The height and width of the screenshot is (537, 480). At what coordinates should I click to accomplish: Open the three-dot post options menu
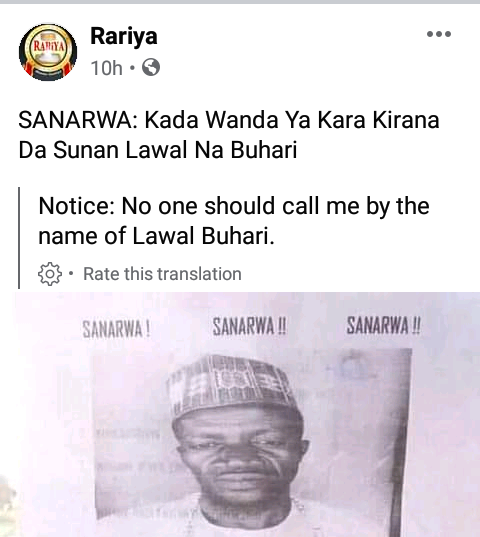pyautogui.click(x=439, y=34)
